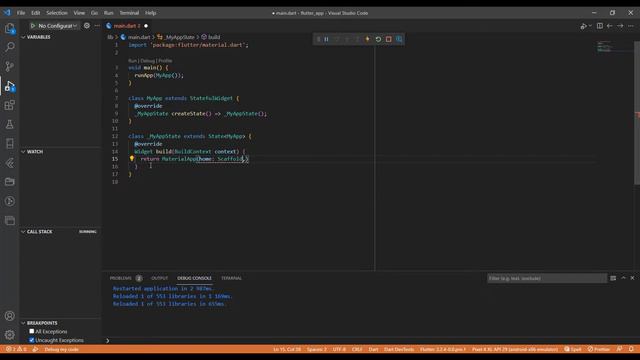Open the View menu
The image size is (640, 360).
point(79,13)
